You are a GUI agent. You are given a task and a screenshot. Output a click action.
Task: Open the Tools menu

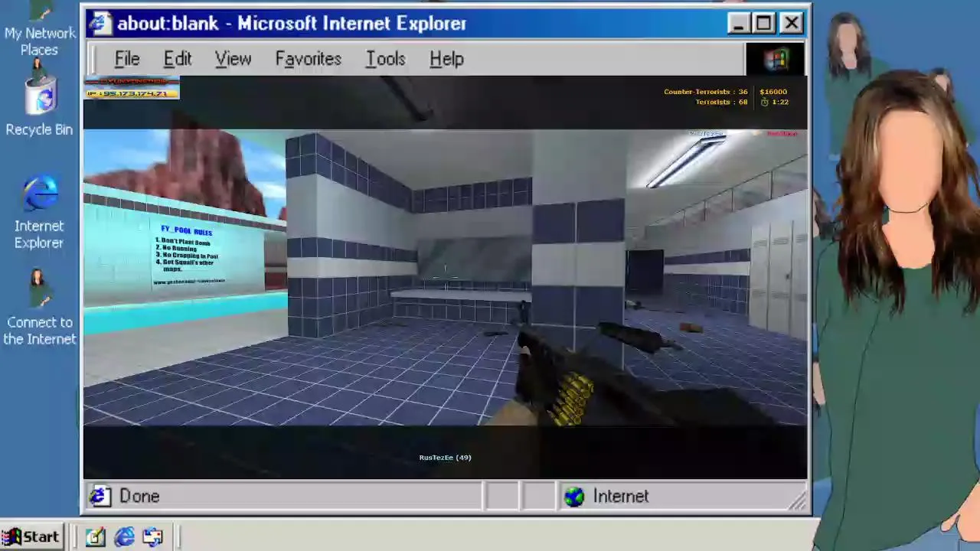pos(385,59)
